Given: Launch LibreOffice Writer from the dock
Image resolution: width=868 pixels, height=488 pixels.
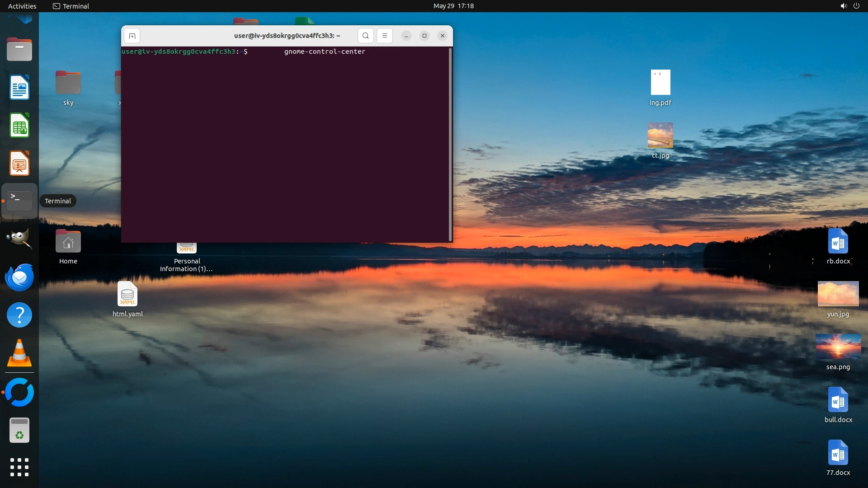Looking at the screenshot, I should [19, 87].
